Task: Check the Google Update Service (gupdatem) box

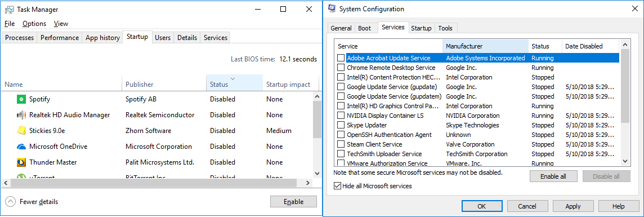Action: 341,96
